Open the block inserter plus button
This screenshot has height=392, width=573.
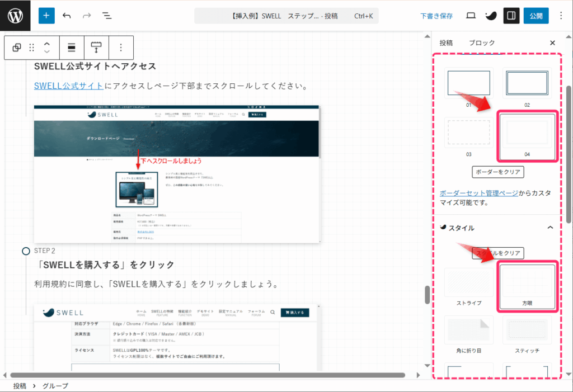coord(46,16)
